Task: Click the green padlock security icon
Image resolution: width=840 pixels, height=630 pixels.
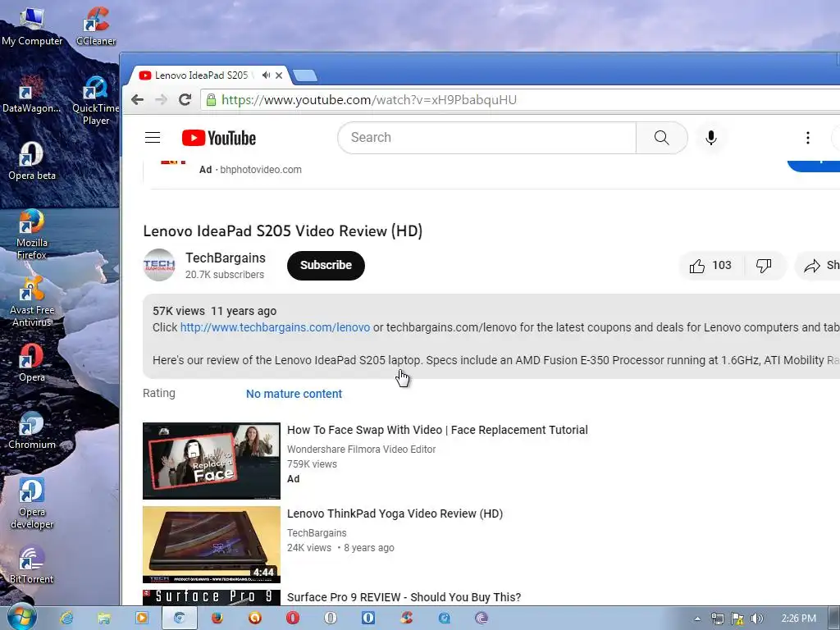Action: pos(211,99)
